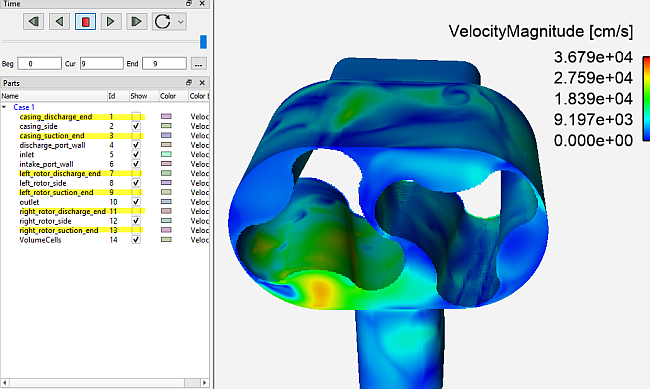
Task: Select the left_rotor_suction_end part name
Action: 56,192
